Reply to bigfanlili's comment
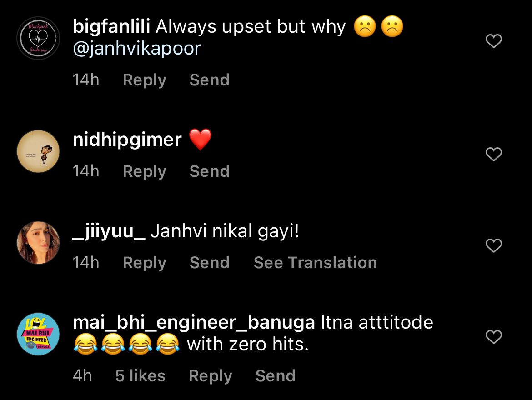The image size is (532, 400). (145, 80)
